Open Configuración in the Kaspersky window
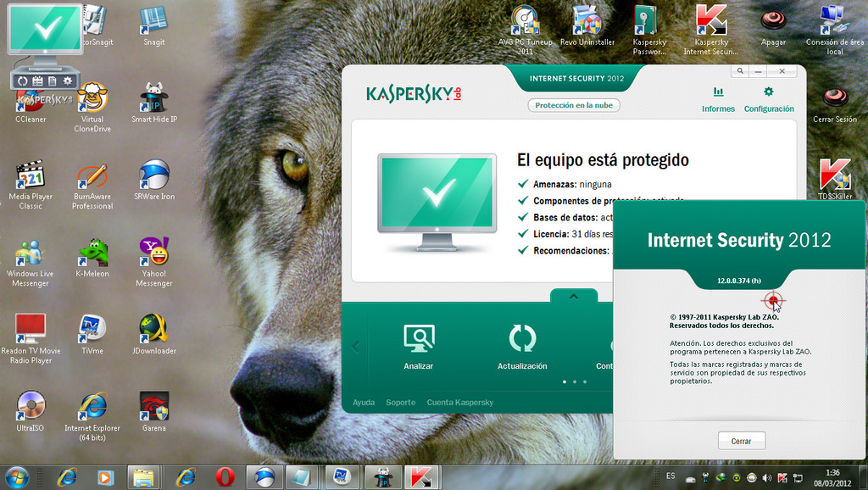The width and height of the screenshot is (868, 490). 768,100
